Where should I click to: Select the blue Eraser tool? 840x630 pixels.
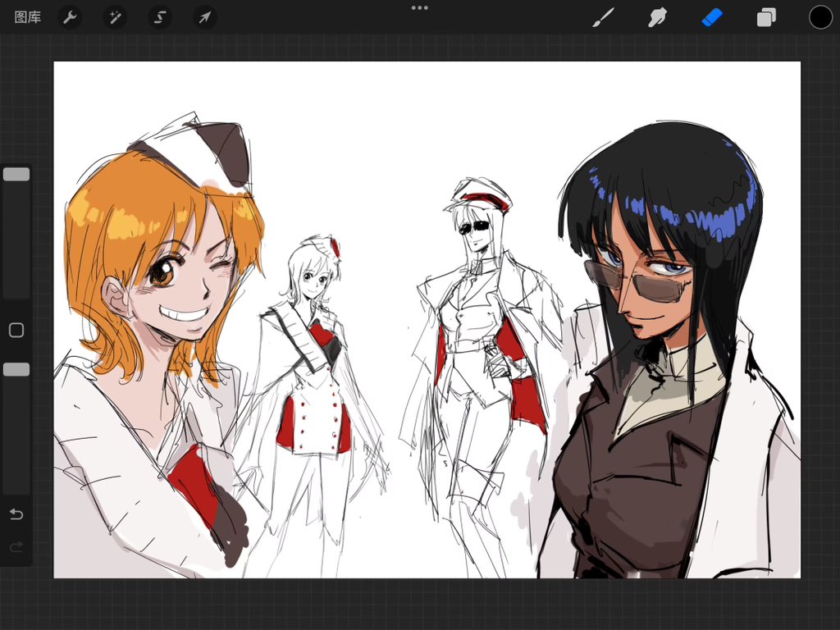712,17
